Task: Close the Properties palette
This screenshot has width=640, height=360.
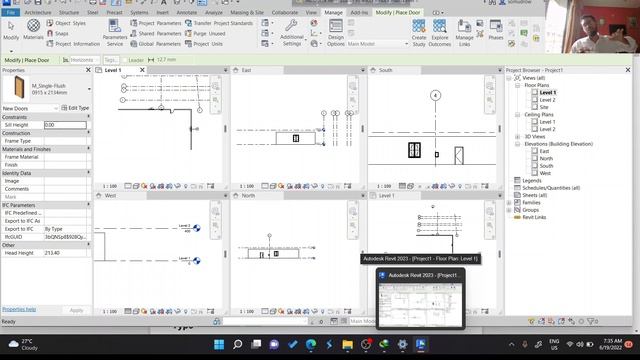Action: [x=88, y=70]
